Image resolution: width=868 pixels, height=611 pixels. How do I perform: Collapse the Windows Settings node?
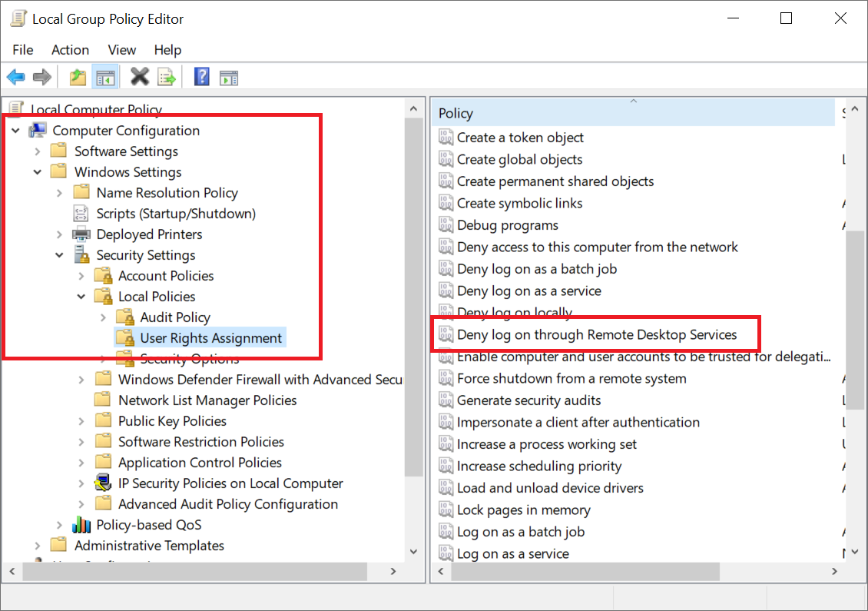pos(38,172)
